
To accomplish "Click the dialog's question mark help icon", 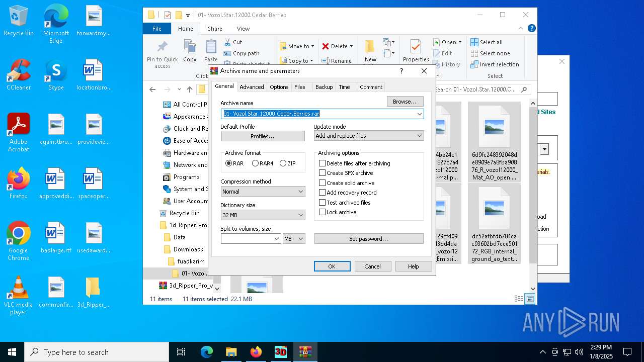I will tap(401, 71).
